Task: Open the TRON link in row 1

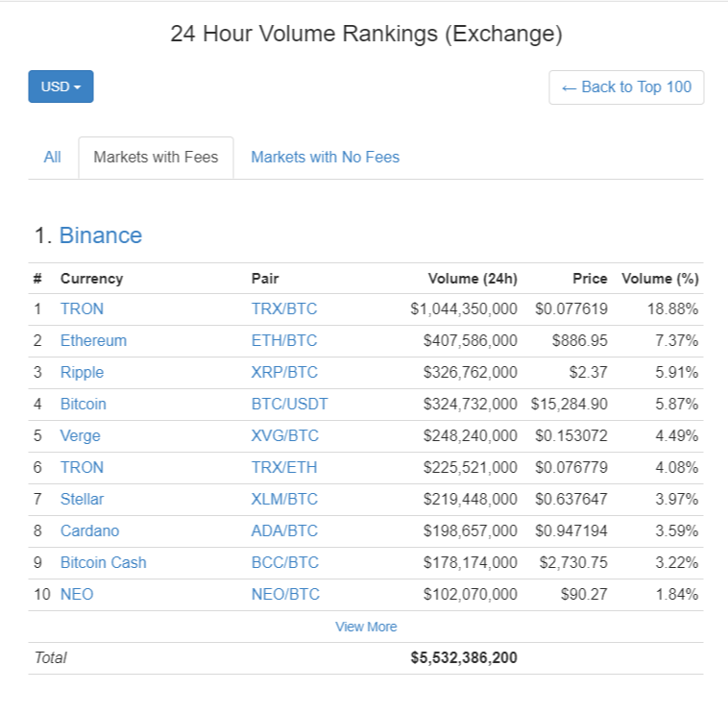Action: pyautogui.click(x=82, y=308)
